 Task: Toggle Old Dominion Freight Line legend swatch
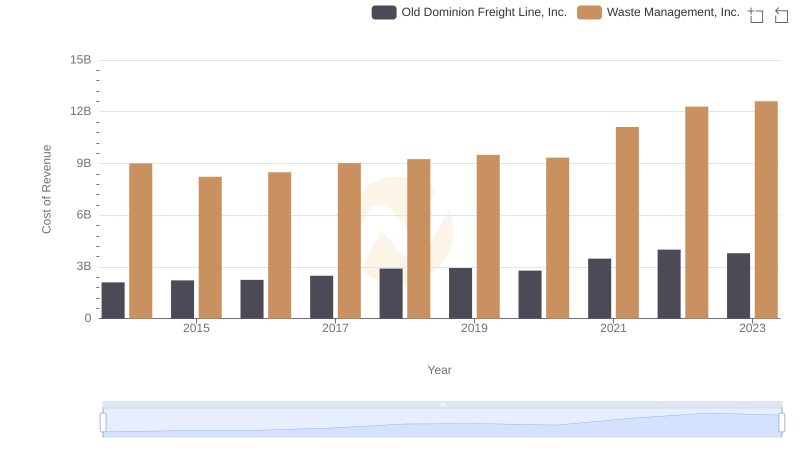[384, 12]
